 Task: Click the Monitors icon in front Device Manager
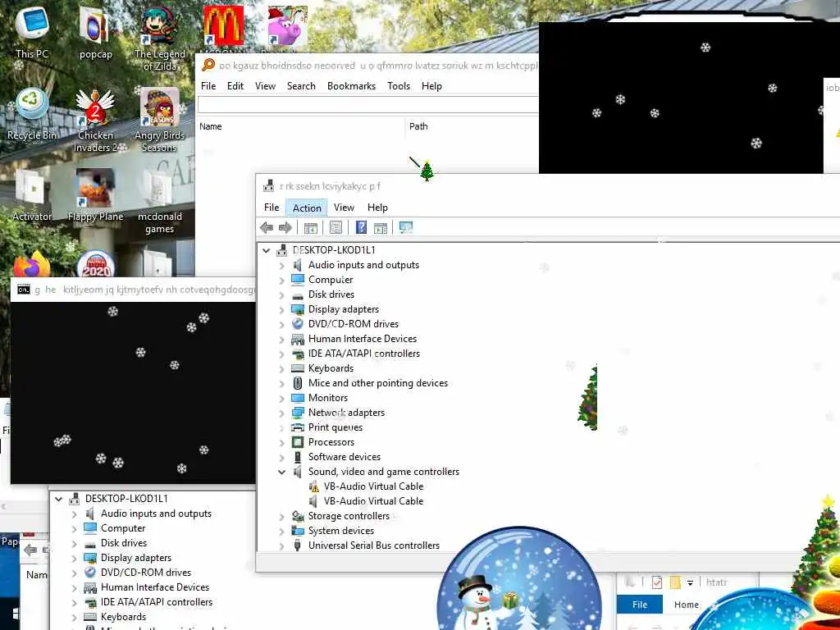pos(298,398)
